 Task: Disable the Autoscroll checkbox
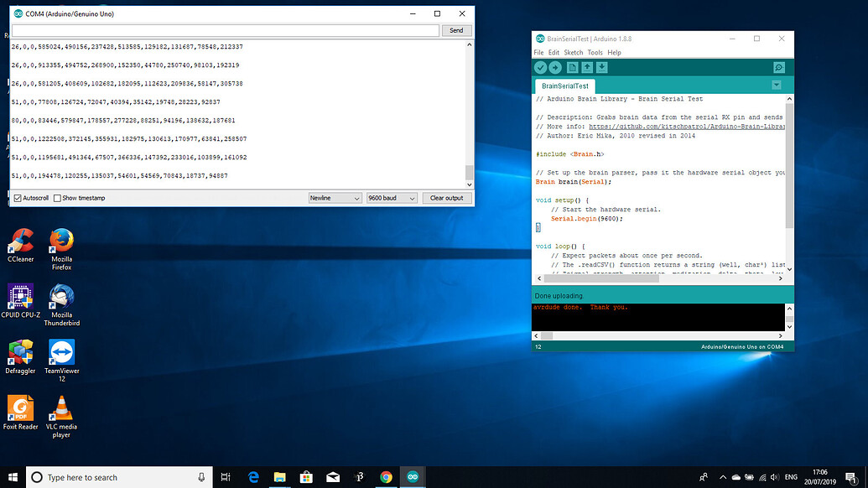(18, 198)
